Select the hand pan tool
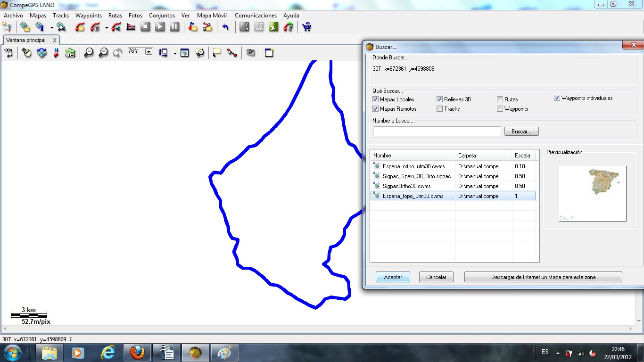This screenshot has height=362, width=644. click(x=27, y=53)
